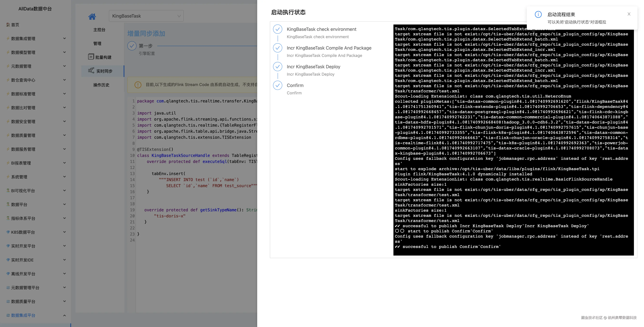Viewport: 644px width, 327px height.
Task: Click the blue home icon
Action: coord(92,17)
